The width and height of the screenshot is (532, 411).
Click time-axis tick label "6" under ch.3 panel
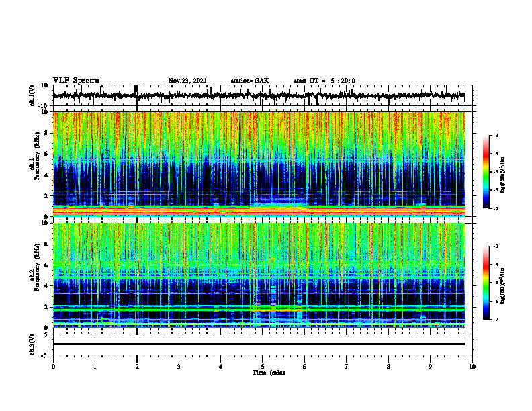click(x=304, y=367)
